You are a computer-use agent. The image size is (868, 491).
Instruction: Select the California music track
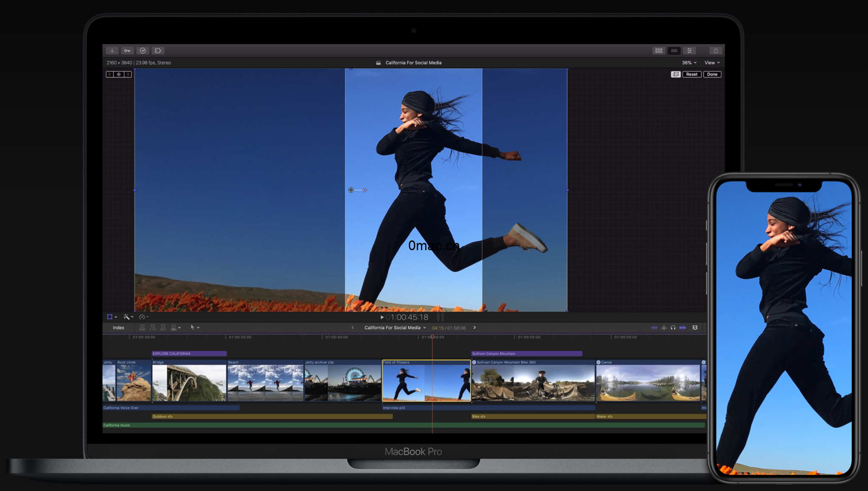404,425
